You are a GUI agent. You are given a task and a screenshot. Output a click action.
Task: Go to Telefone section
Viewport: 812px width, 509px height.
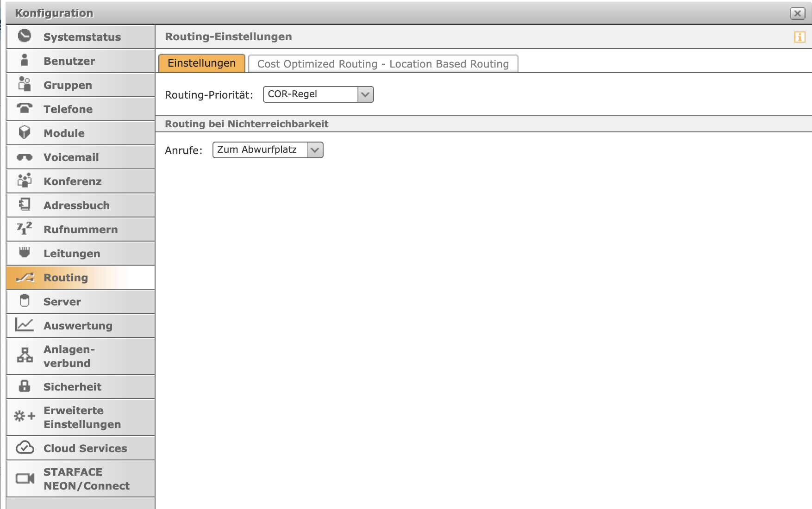pos(81,109)
